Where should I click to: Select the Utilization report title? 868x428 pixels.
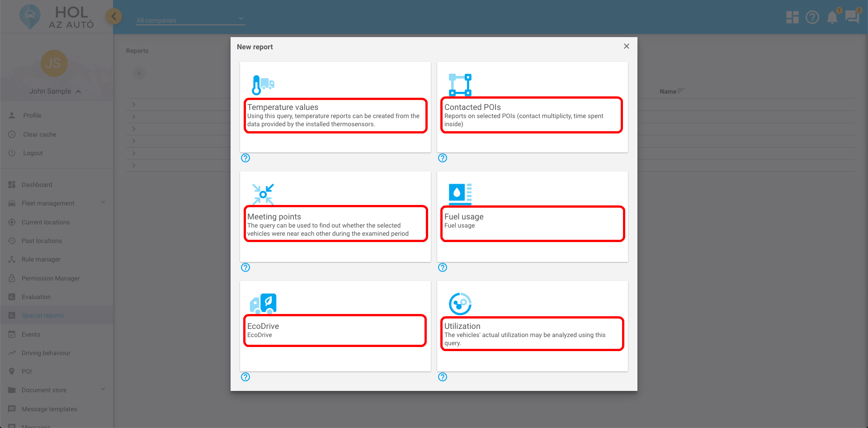pyautogui.click(x=462, y=326)
